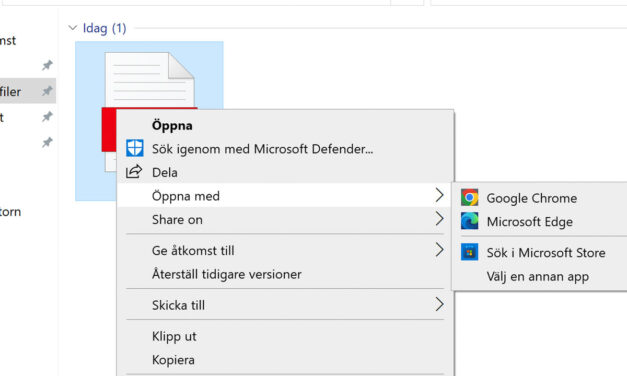Select the 'Skicka till' menu entry
Viewport: 627px width, 376px height.
coord(285,305)
